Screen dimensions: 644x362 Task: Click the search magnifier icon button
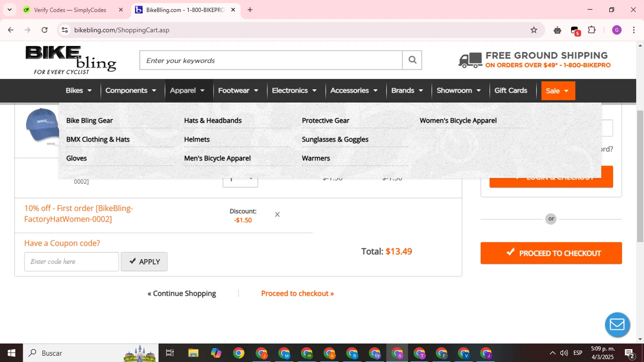click(412, 60)
